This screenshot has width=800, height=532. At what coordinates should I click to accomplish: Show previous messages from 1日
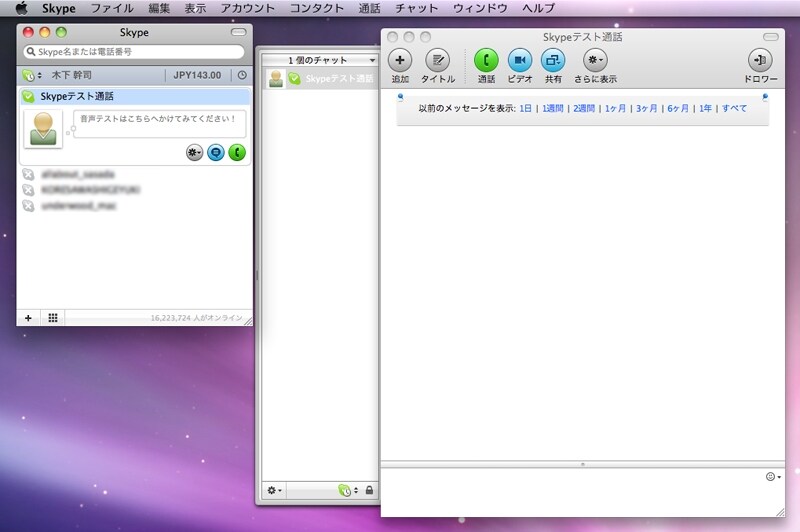526,108
